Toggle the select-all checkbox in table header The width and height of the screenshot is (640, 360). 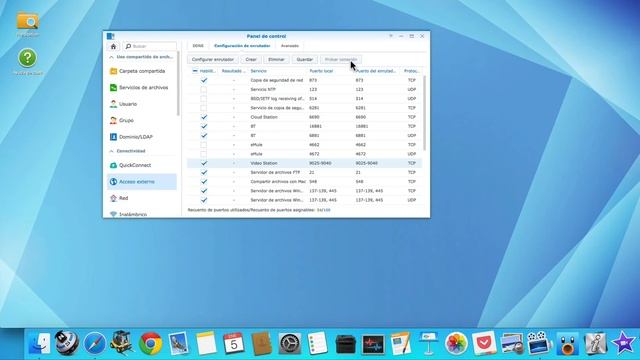click(x=195, y=71)
